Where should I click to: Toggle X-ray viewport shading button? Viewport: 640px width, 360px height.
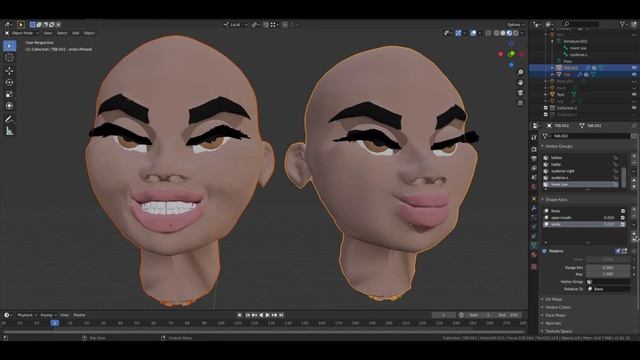[x=488, y=33]
